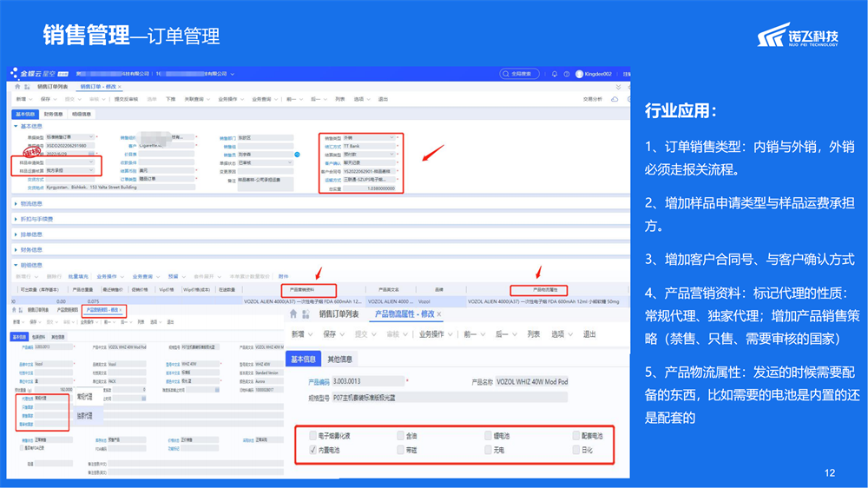The height and width of the screenshot is (488, 868).
Task: Tick the 含油 checkbox
Action: pyautogui.click(x=400, y=435)
